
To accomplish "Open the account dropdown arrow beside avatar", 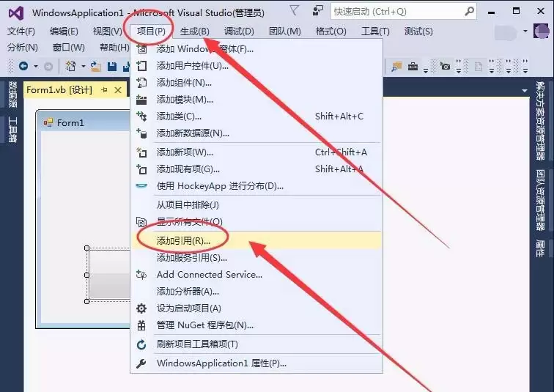I will click(x=525, y=31).
